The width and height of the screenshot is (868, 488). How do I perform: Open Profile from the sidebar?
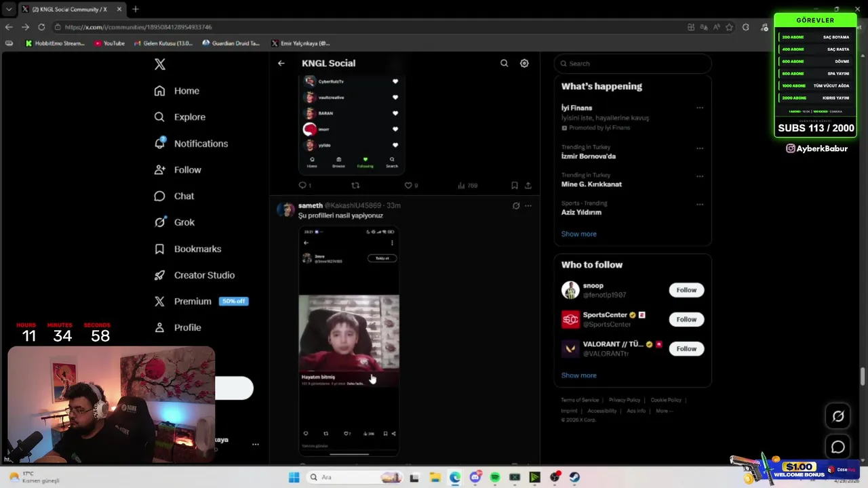(178, 327)
